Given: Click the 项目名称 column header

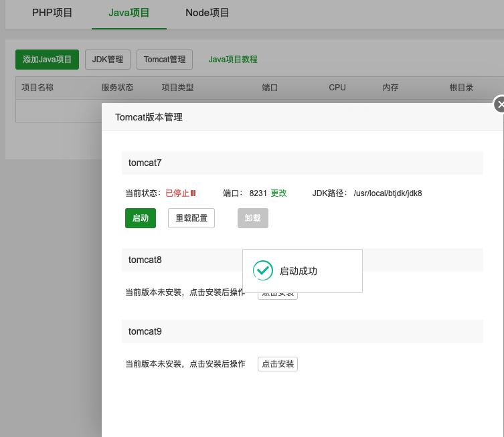Looking at the screenshot, I should click(37, 88).
